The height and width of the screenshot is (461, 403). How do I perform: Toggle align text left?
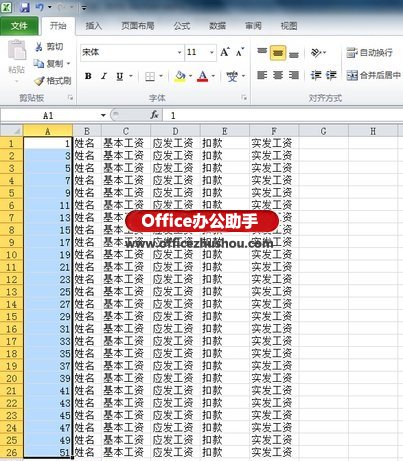262,75
